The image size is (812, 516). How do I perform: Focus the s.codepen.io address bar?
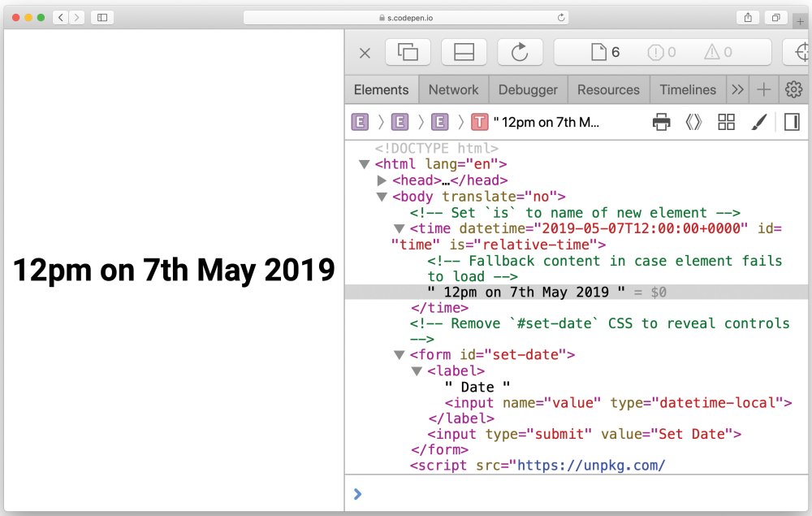[406, 18]
